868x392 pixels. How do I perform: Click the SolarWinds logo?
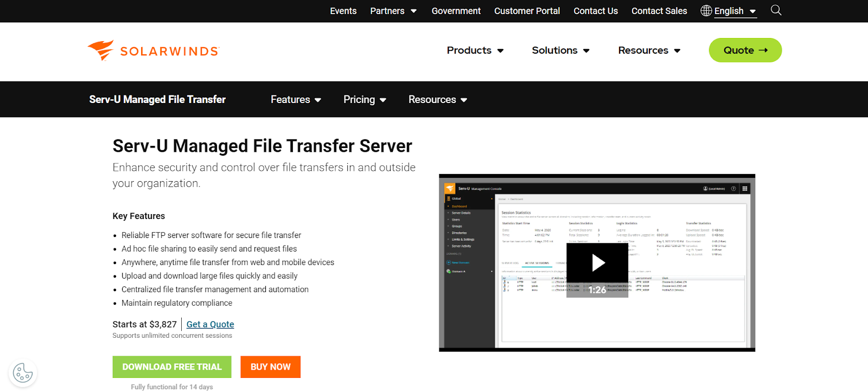[153, 50]
